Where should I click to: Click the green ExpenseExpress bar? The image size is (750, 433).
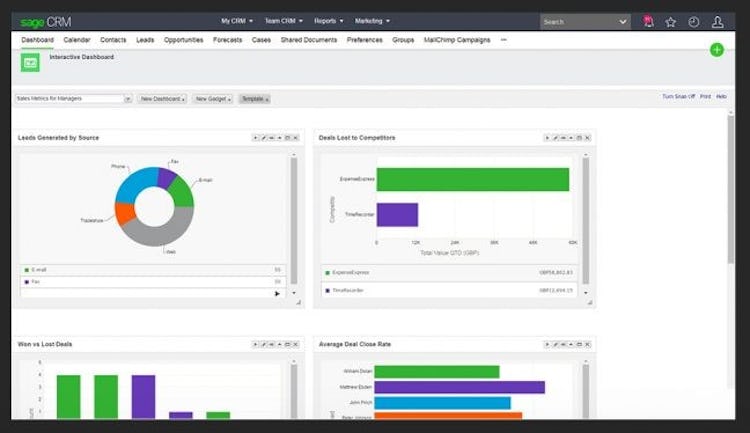pos(473,179)
